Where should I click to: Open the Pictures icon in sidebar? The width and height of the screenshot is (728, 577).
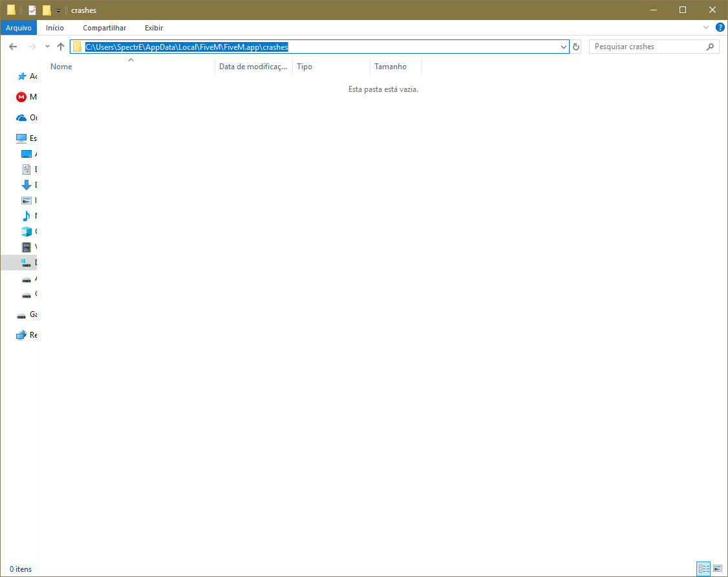tap(27, 201)
